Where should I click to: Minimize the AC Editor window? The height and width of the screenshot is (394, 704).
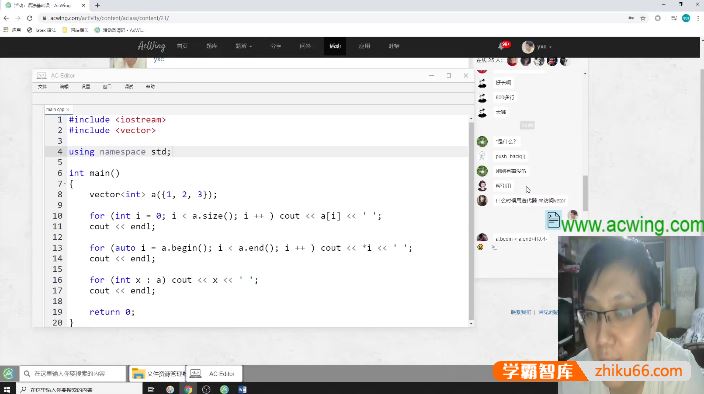[x=431, y=75]
